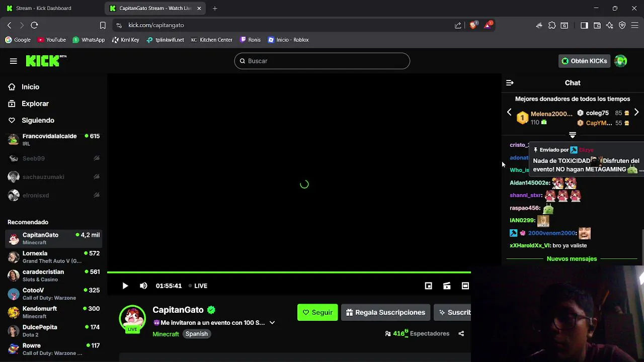The image size is (644, 362).
Task: Select the Spanish language tag
Action: click(197, 334)
